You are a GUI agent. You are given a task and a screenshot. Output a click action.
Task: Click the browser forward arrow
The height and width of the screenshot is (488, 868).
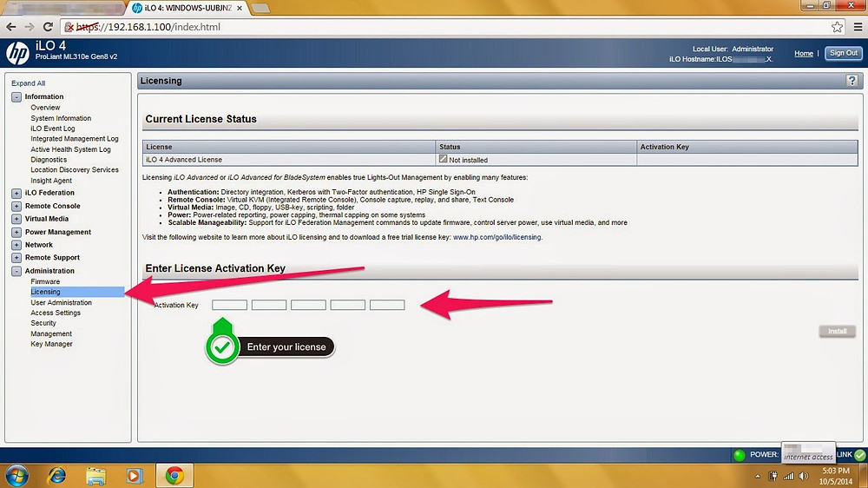[x=30, y=27]
